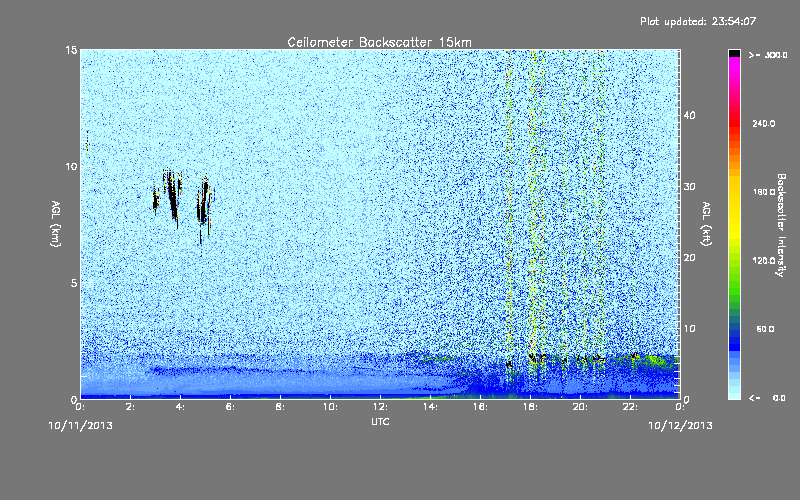
Task: Click the yellow region of the colorbar at 180.0
Action: click(x=734, y=192)
